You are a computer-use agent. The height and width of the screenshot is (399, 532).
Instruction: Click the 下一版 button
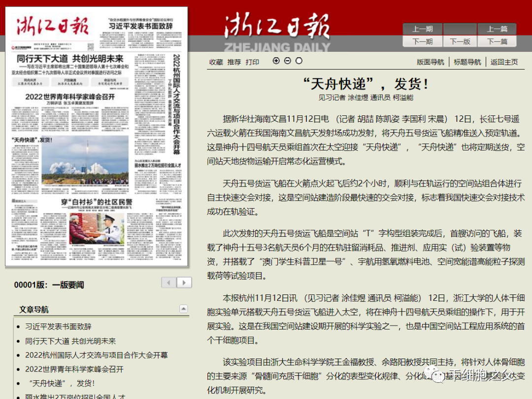pos(460,41)
